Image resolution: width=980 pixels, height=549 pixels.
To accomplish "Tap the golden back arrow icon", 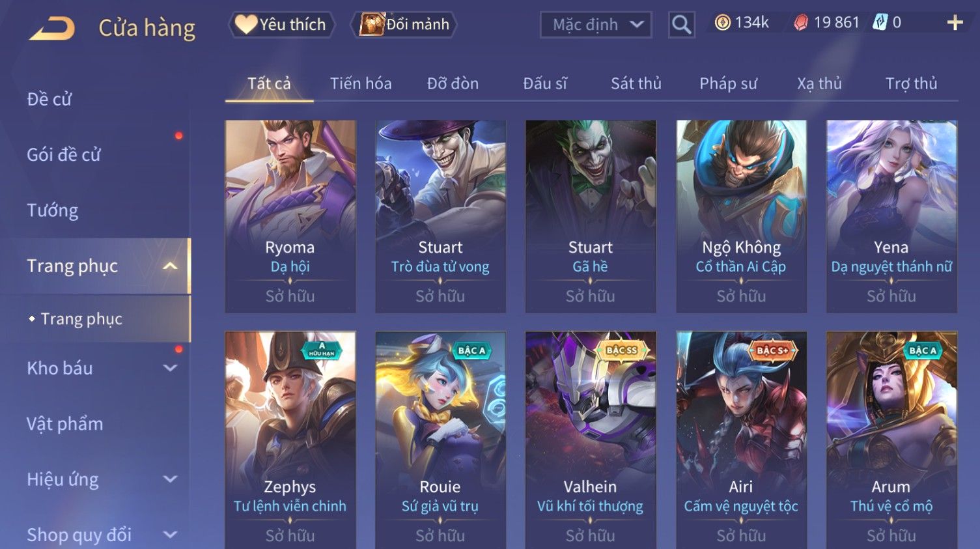I will click(52, 28).
